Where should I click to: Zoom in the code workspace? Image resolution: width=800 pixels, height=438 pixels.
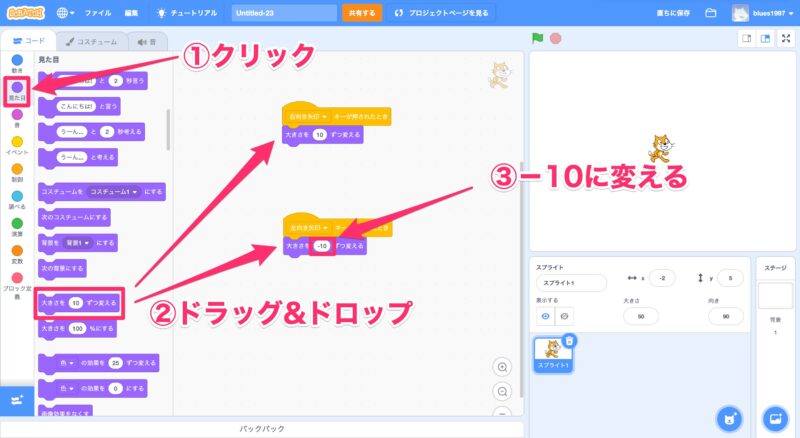pyautogui.click(x=503, y=367)
